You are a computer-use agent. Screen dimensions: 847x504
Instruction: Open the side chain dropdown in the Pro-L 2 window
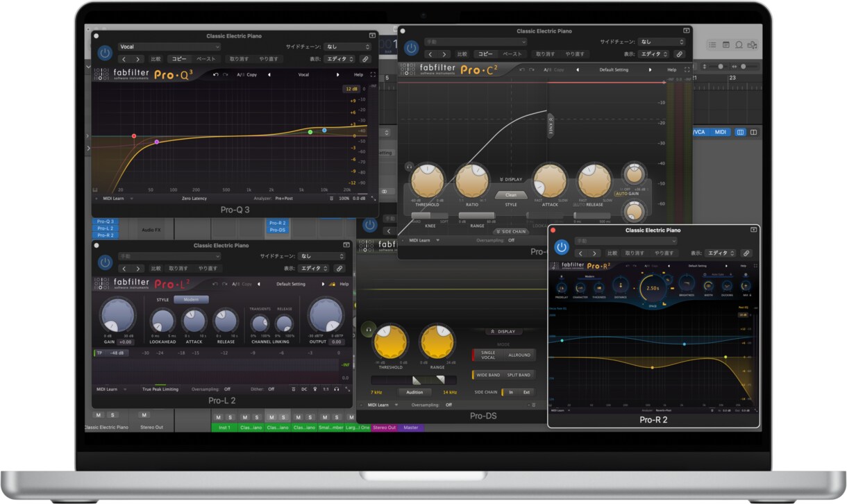(x=322, y=256)
